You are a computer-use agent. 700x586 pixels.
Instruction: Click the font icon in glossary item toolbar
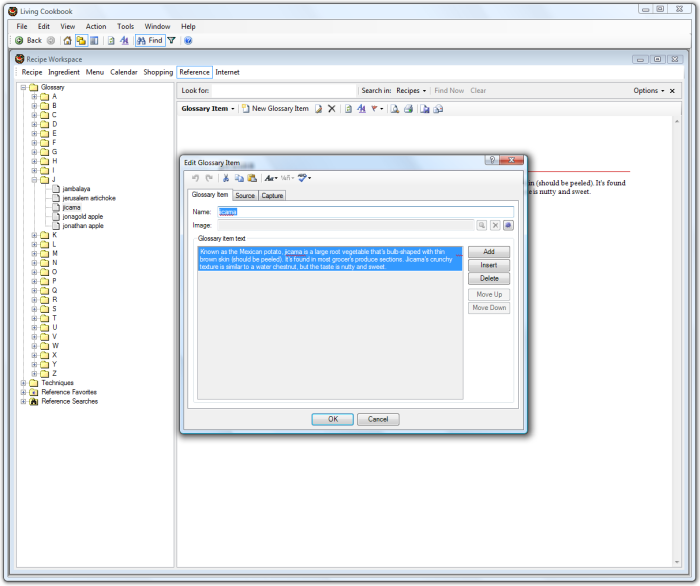click(x=361, y=109)
